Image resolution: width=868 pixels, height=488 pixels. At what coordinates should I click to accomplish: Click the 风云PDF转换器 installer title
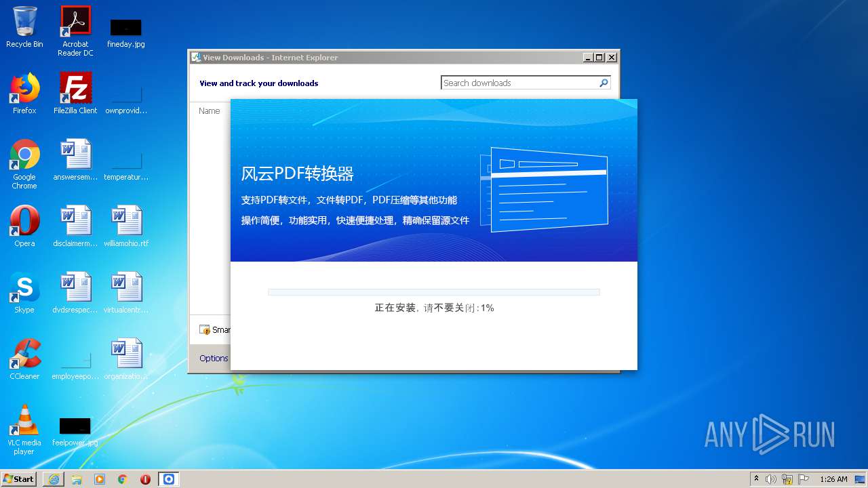tap(298, 174)
